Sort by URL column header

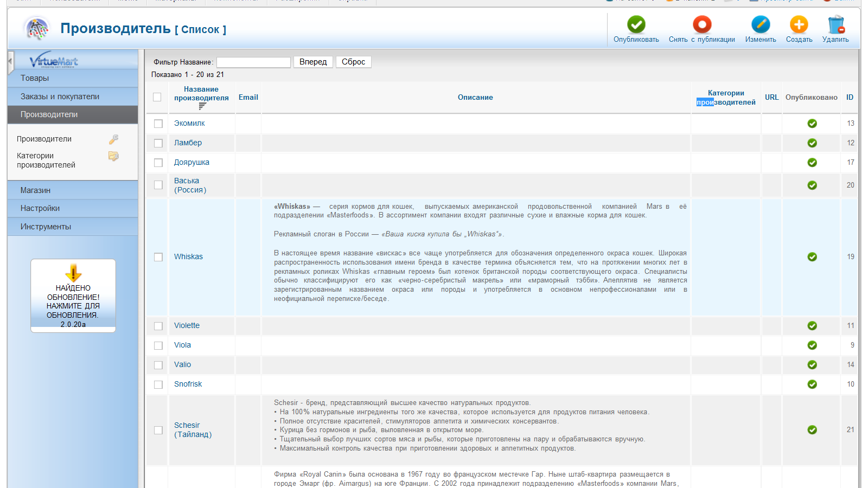771,97
